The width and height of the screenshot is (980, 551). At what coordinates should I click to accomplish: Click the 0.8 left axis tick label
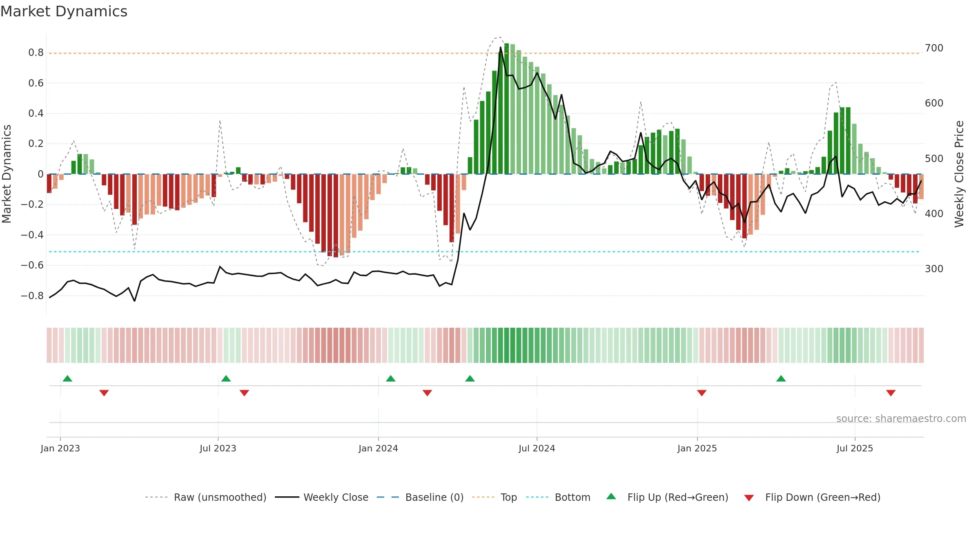point(36,53)
